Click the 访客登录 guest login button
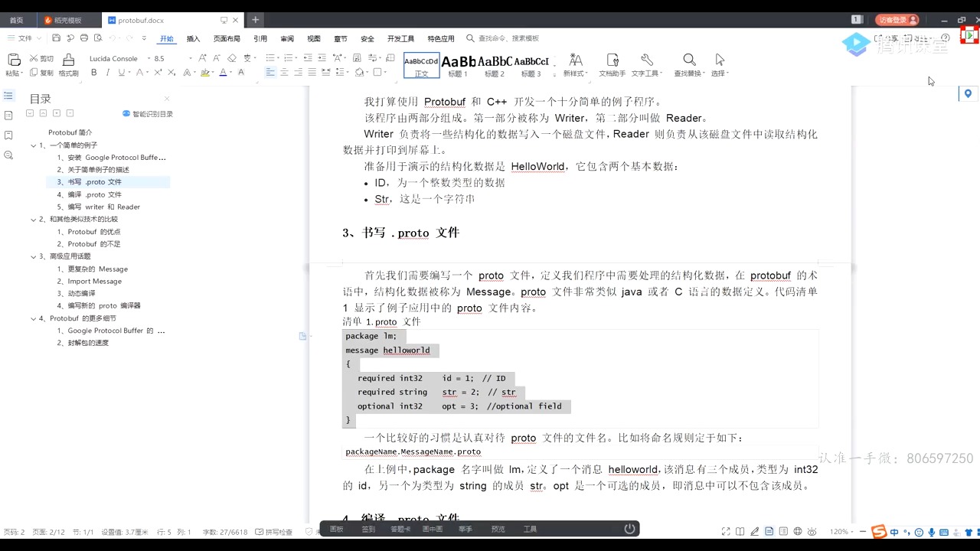The height and width of the screenshot is (551, 980). coord(897,20)
